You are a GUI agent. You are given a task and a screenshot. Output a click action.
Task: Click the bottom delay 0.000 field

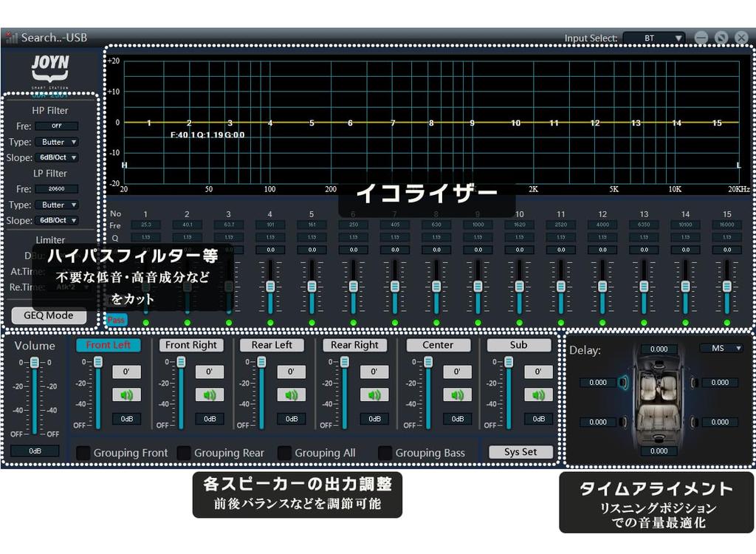pos(659,451)
